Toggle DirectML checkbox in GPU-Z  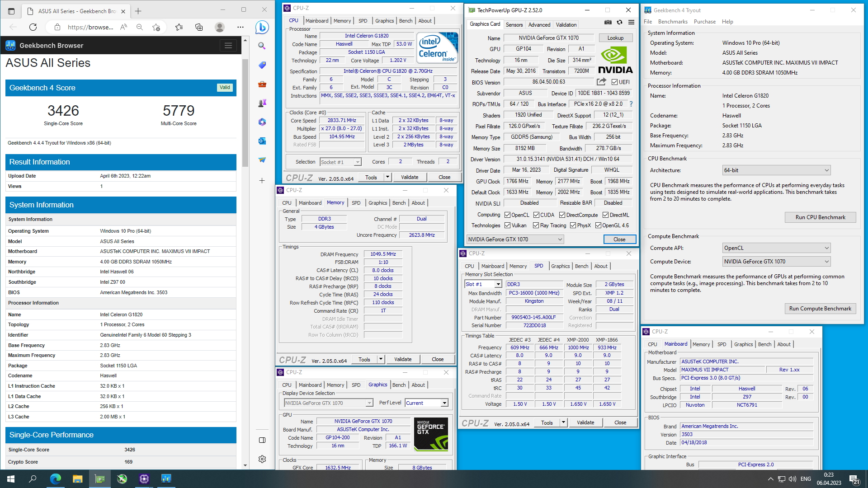click(x=605, y=215)
